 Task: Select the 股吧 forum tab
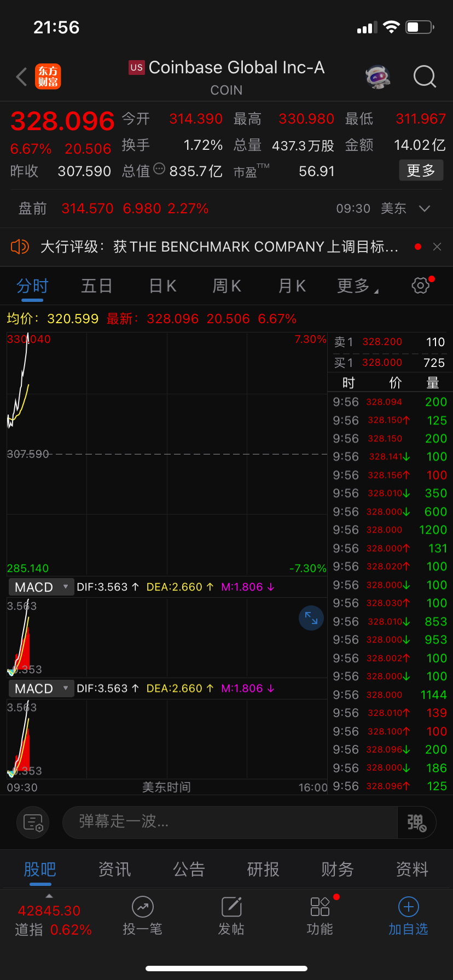point(40,870)
